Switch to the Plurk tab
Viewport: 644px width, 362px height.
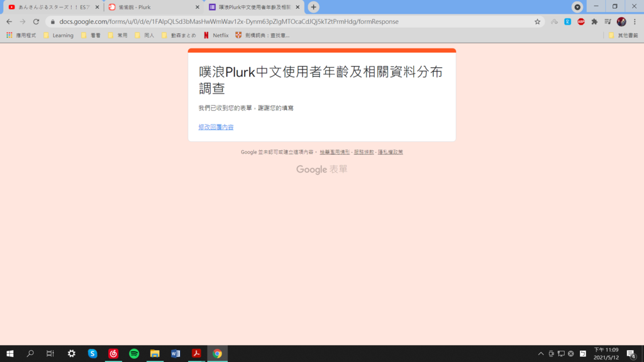point(153,7)
